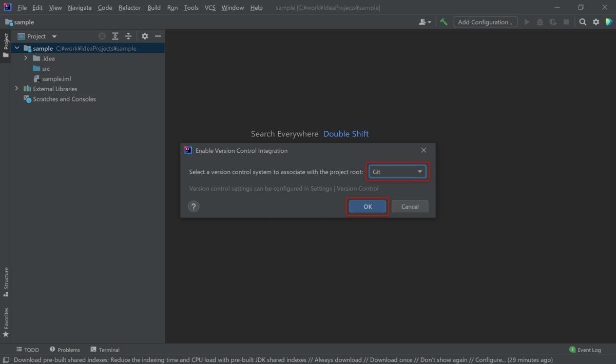Viewport: 616px width, 364px height.
Task: Click the tool windows toggle icon in status bar
Action: pos(6,360)
